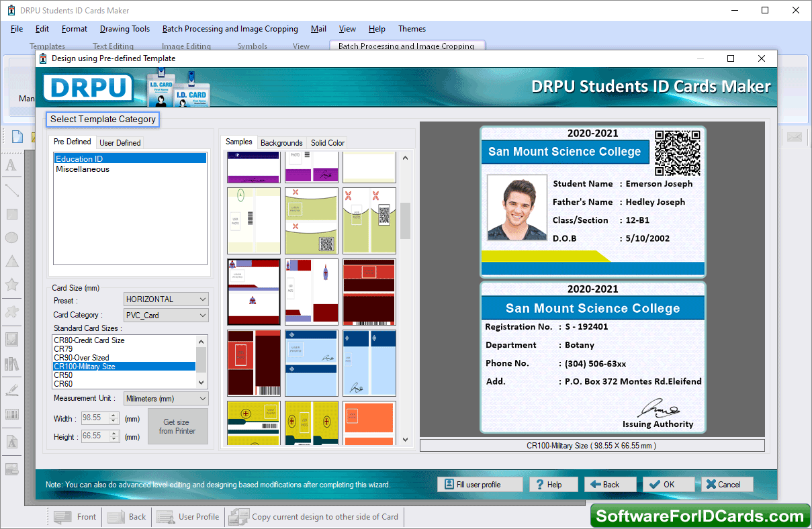Select the Text tool in left toolbar
This screenshot has height=529, width=812.
(x=11, y=165)
